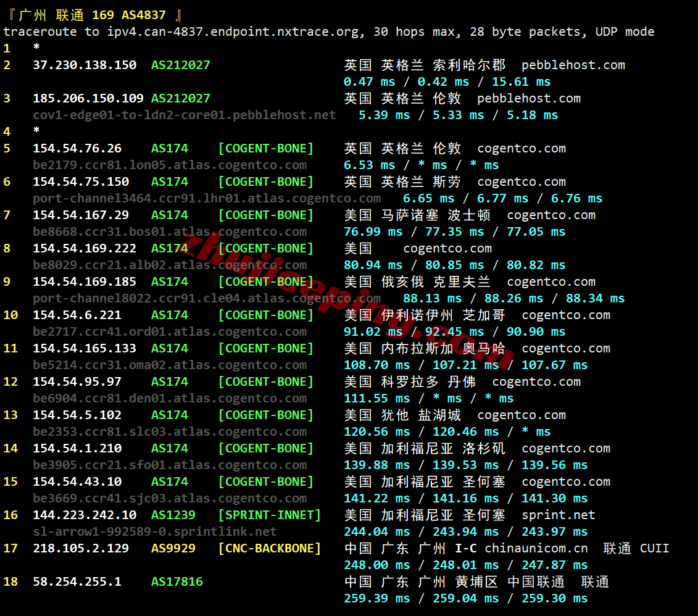Click location 美国 犹他 盐湖城 at hop 13
698x616 pixels.
(402, 415)
